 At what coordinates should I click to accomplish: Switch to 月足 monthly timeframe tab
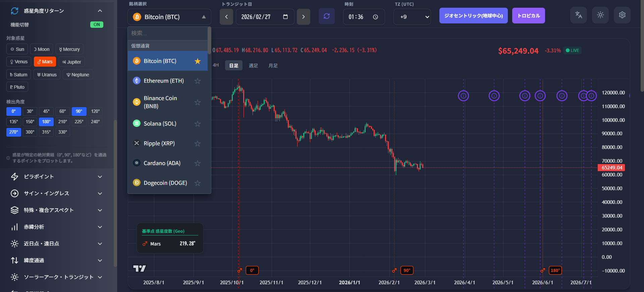point(273,66)
